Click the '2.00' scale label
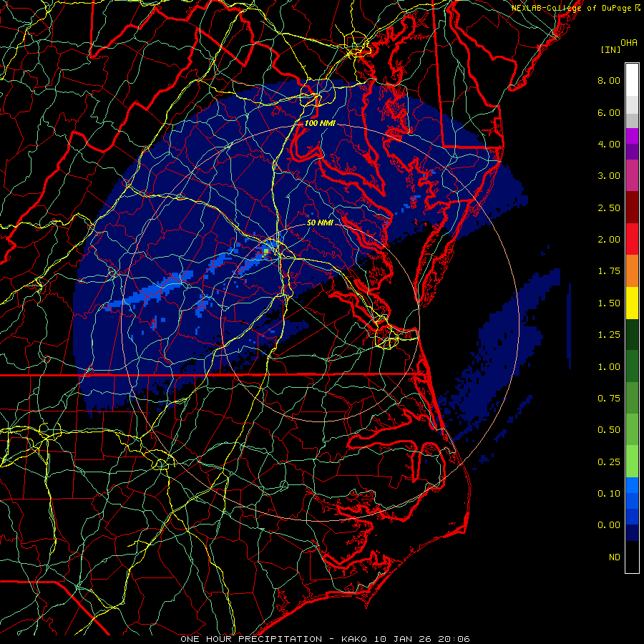 [x=609, y=240]
